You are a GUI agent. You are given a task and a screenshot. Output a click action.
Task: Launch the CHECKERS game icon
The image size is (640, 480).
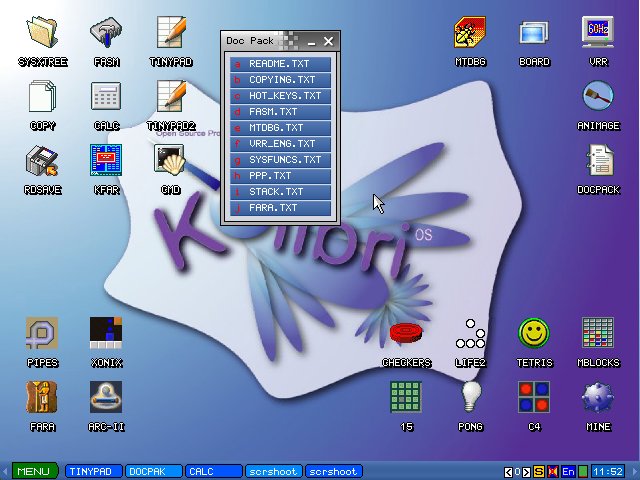pos(406,336)
